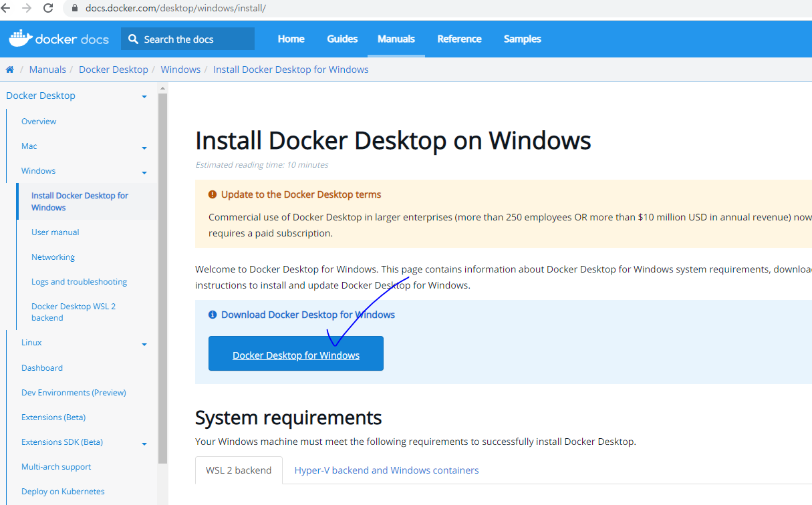Screen dimensions: 812x505
Task: Click the Manuals breadcrumb link
Action: click(47, 69)
